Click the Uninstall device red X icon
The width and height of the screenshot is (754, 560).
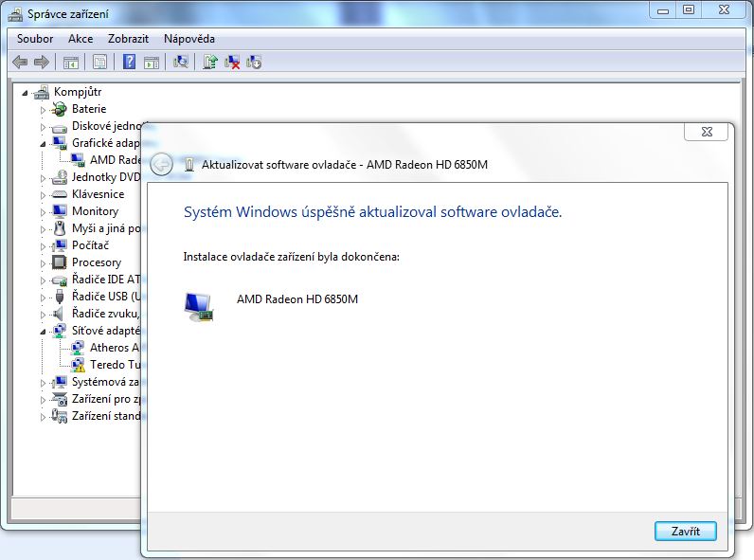point(232,63)
